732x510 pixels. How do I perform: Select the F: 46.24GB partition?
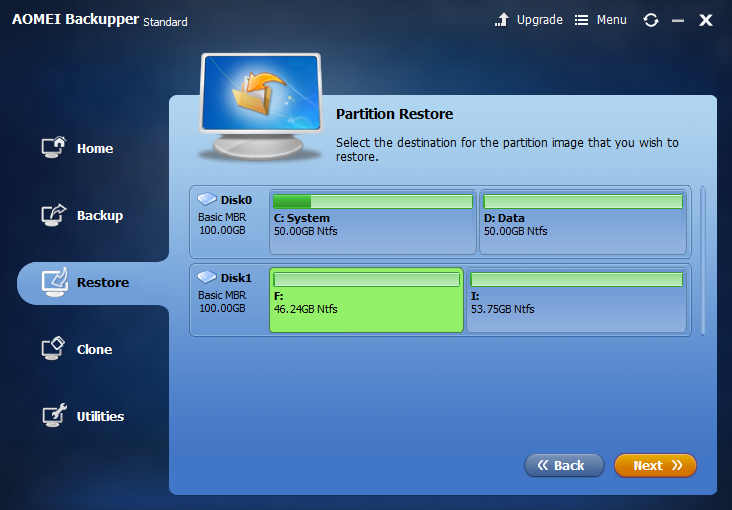click(x=366, y=300)
